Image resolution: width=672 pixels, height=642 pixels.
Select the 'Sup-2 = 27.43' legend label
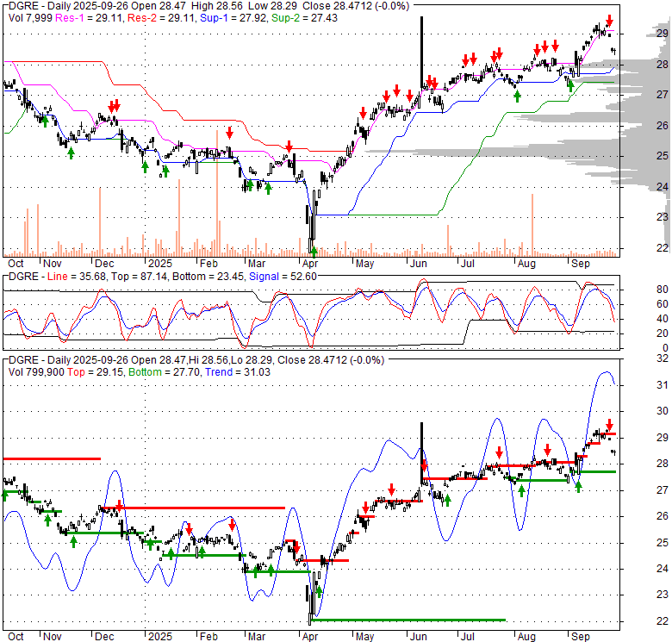pyautogui.click(x=304, y=18)
